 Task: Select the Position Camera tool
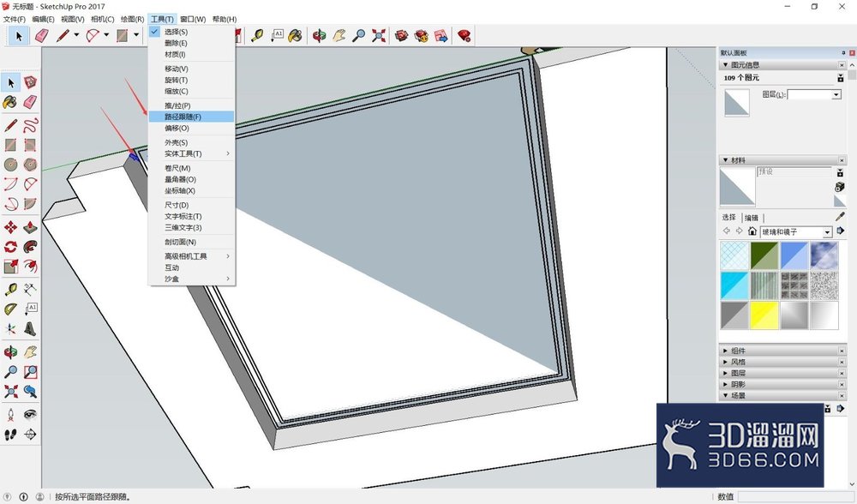[x=10, y=414]
